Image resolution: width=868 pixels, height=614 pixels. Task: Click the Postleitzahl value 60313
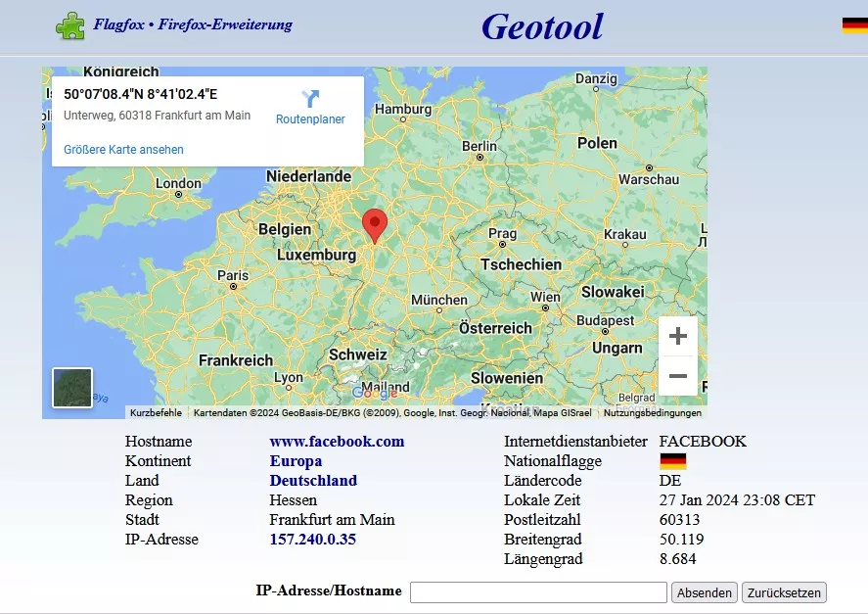680,520
